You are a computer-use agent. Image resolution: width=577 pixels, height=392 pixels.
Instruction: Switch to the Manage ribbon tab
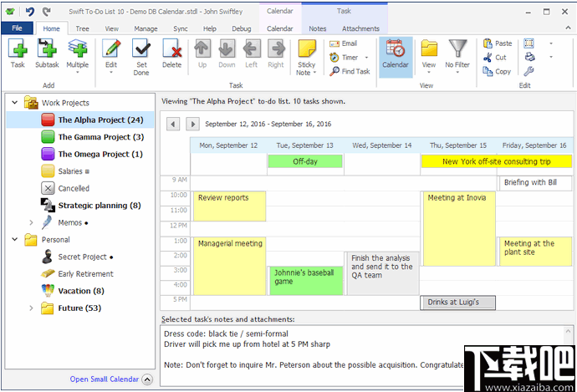tap(146, 28)
